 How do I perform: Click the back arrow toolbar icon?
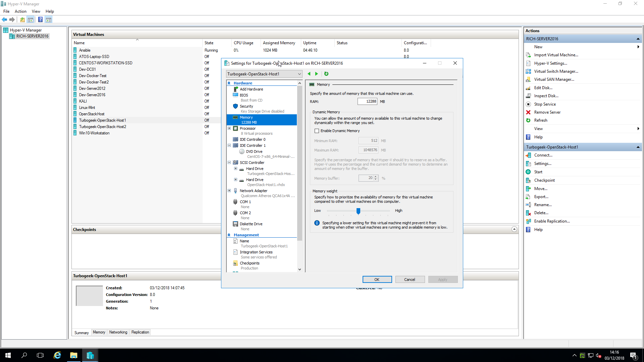[x=4, y=20]
